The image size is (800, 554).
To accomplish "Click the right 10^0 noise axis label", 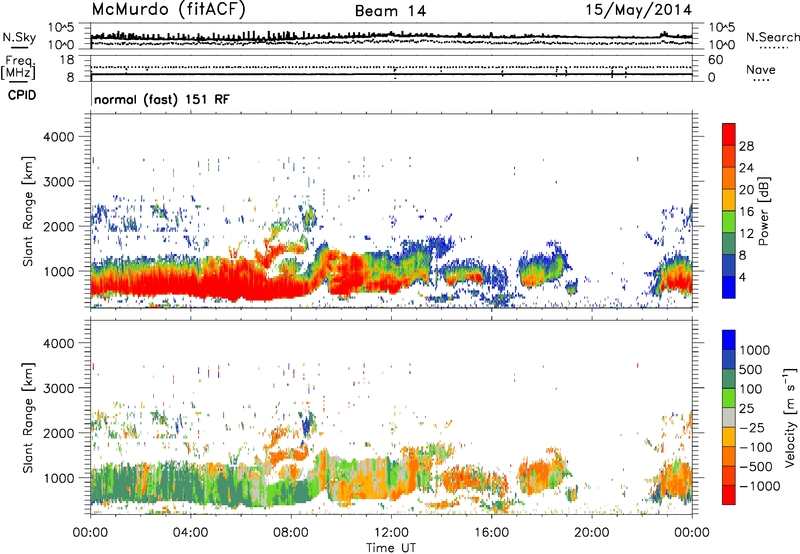I will pos(722,45).
